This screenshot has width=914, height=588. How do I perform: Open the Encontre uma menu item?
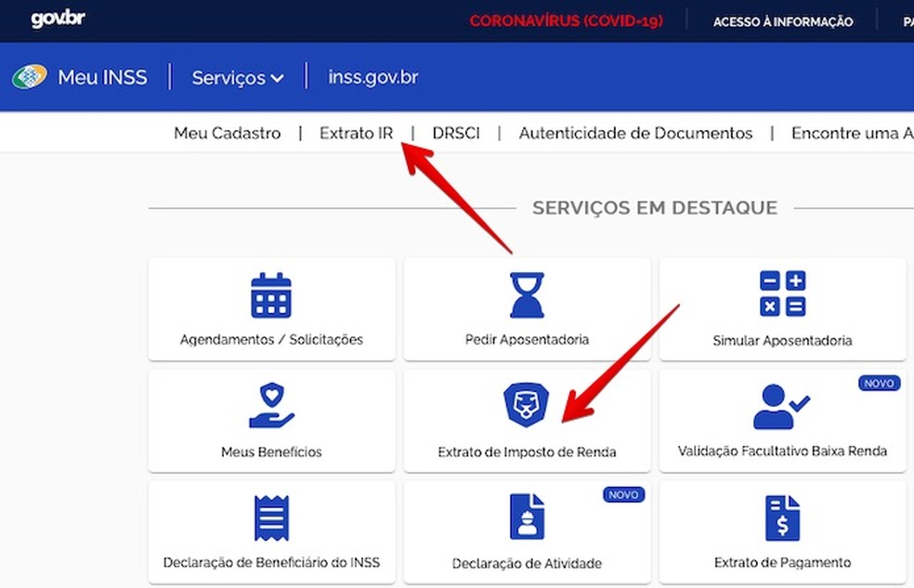click(852, 134)
